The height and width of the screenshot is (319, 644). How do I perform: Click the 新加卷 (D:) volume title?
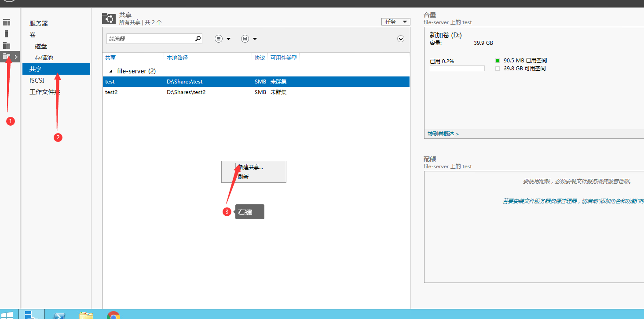(x=446, y=35)
